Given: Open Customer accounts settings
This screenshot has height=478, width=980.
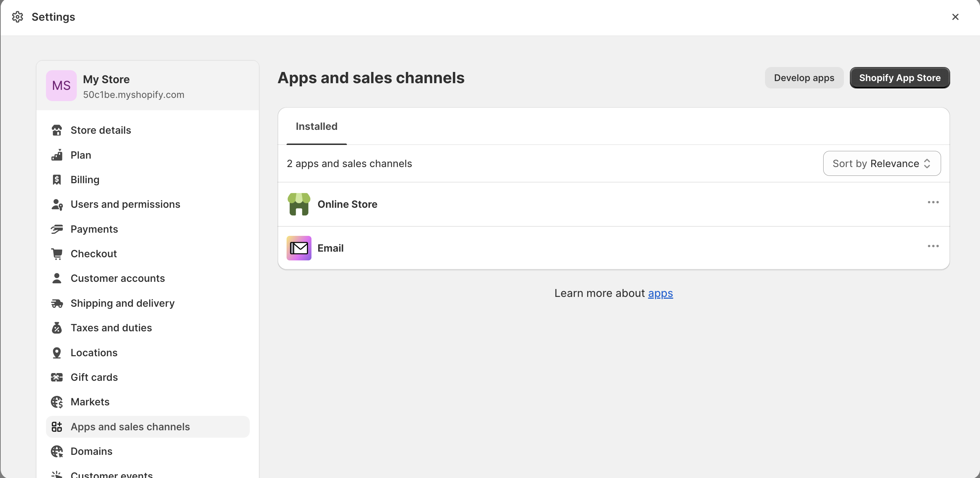Looking at the screenshot, I should coord(148,278).
